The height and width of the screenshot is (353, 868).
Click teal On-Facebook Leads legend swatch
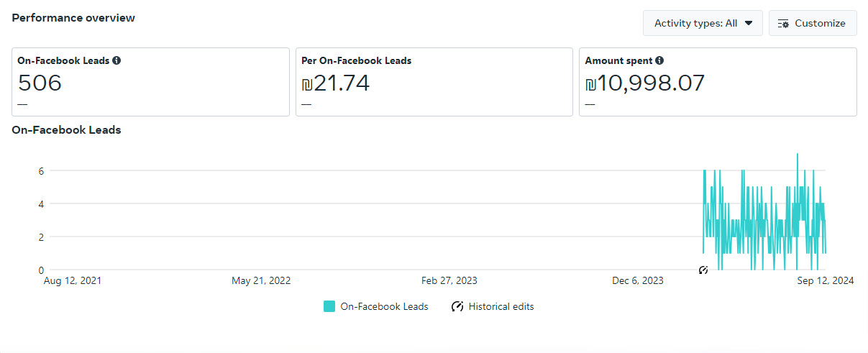(x=329, y=306)
